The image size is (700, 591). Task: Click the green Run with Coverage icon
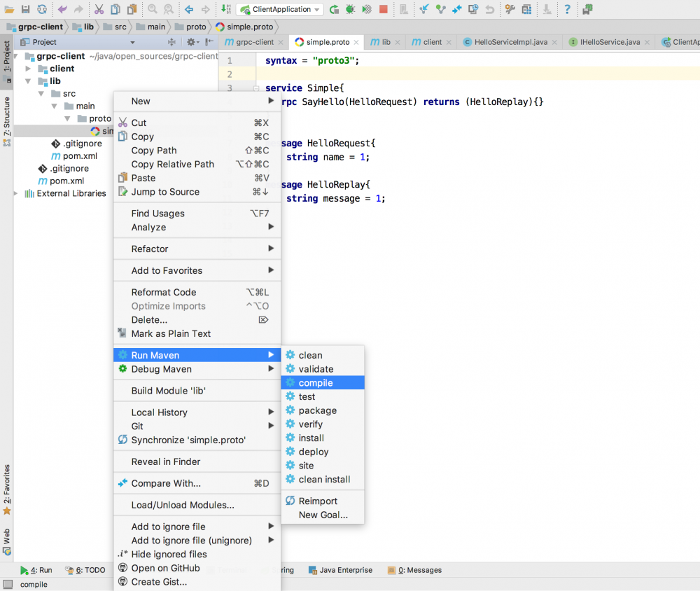click(x=366, y=9)
